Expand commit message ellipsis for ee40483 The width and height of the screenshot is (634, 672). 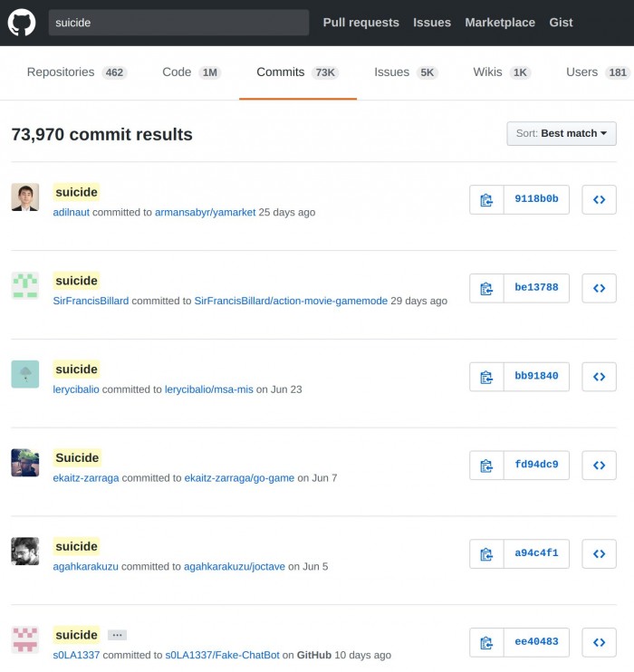pyautogui.click(x=117, y=635)
